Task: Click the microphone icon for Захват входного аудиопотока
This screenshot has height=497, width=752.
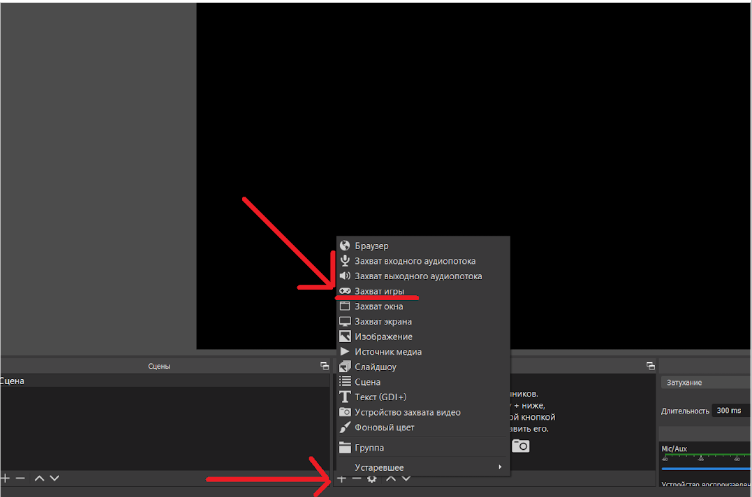Action: click(x=345, y=261)
